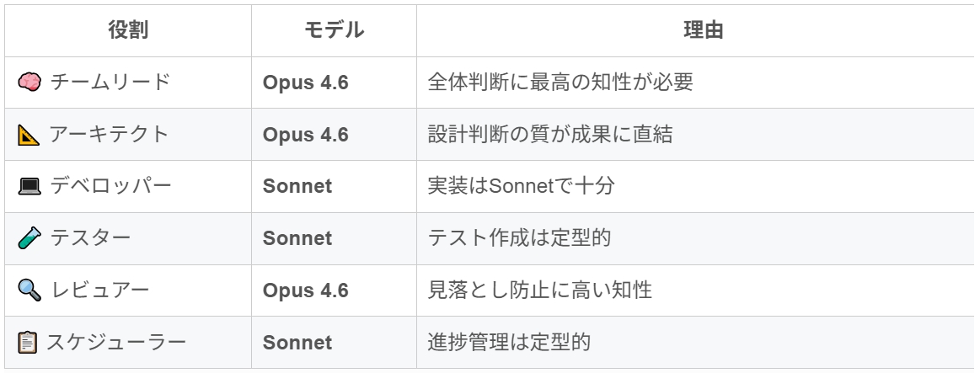Click the brain icon beside チームリード
980x373 pixels.
(x=29, y=83)
